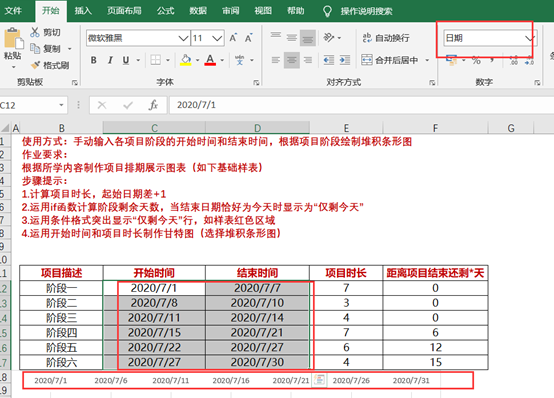Click the formula bar showing 2020/7/1

pyautogui.click(x=362, y=105)
